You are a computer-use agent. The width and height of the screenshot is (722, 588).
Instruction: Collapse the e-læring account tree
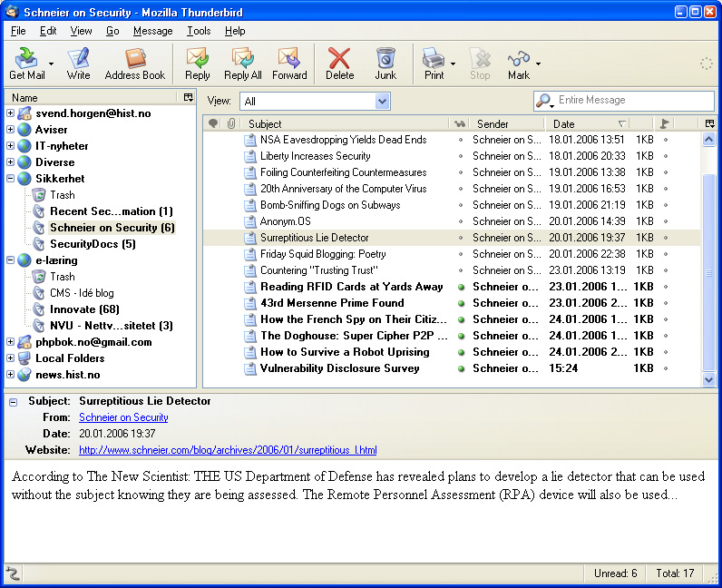point(10,260)
